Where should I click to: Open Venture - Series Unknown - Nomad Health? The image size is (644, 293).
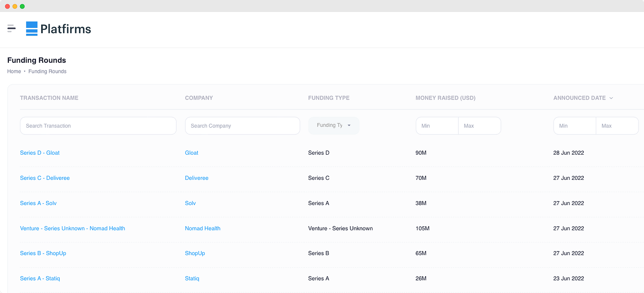pyautogui.click(x=73, y=228)
